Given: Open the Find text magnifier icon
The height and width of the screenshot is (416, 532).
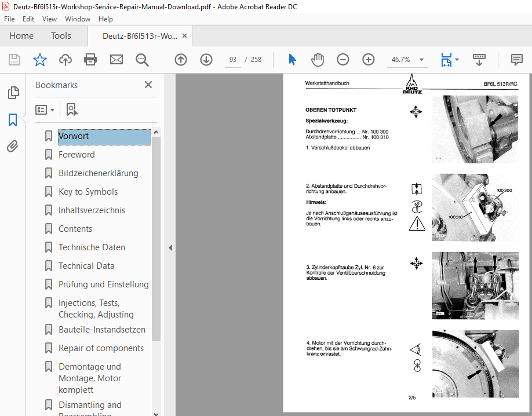Looking at the screenshot, I should pos(142,60).
